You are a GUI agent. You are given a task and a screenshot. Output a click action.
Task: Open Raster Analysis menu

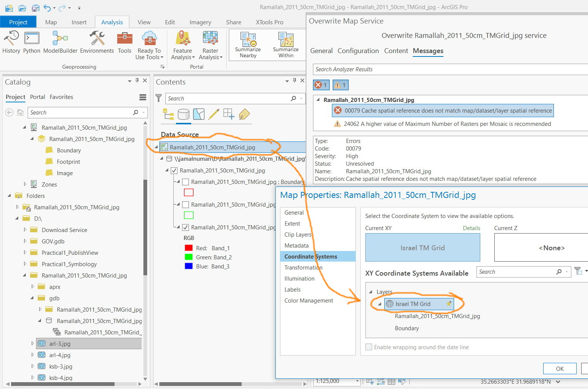pos(211,45)
